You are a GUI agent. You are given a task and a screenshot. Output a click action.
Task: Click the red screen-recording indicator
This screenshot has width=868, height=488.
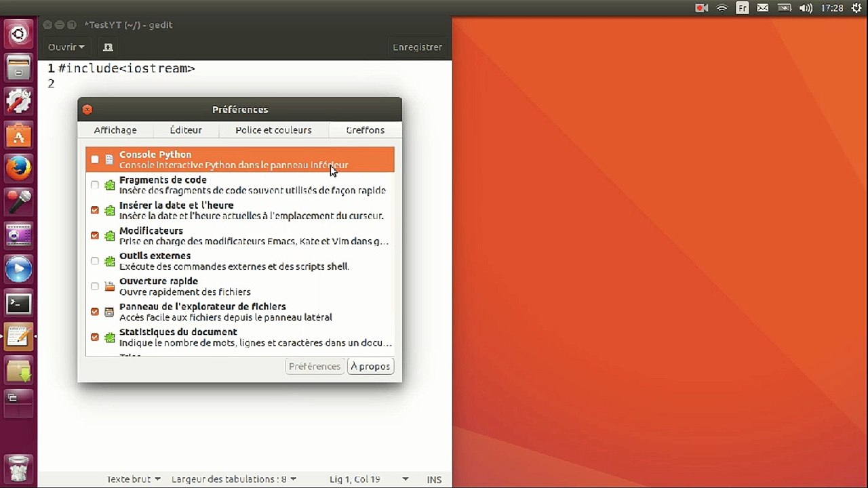701,8
